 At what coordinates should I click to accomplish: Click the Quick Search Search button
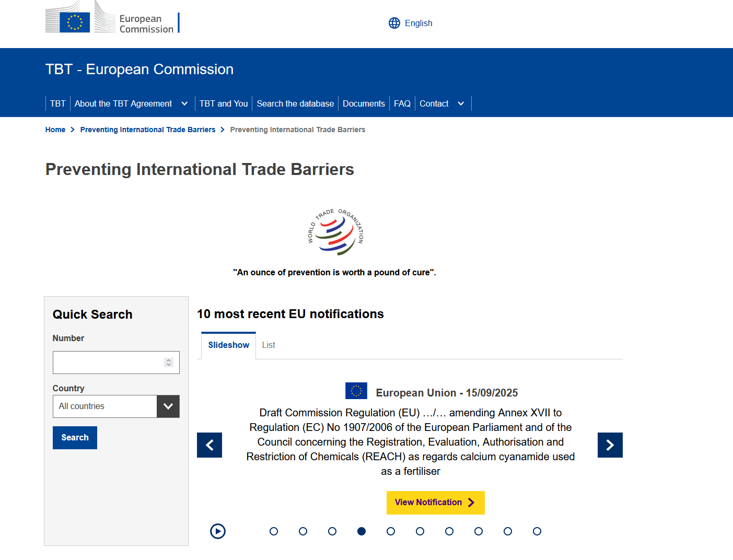[x=75, y=438]
